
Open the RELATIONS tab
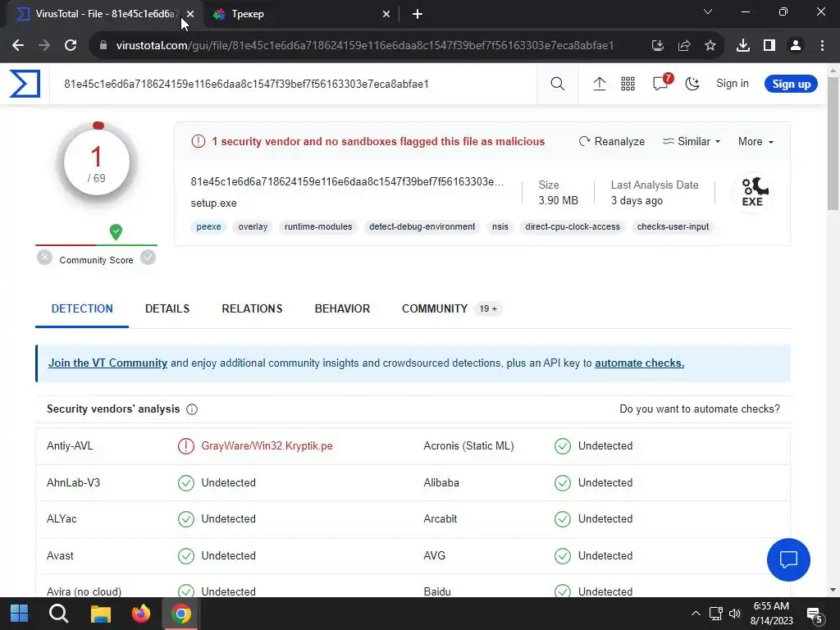[x=252, y=308]
